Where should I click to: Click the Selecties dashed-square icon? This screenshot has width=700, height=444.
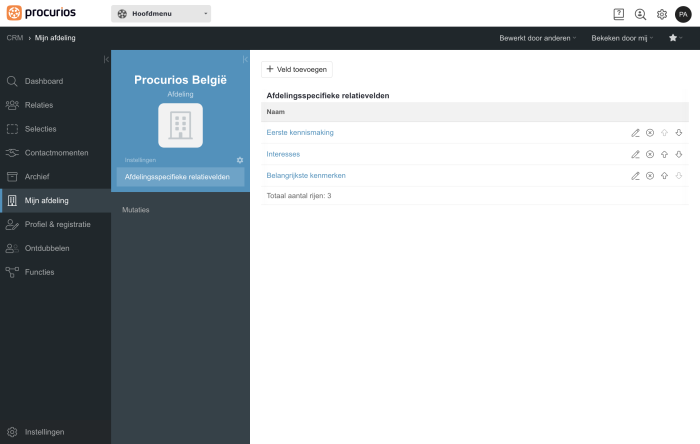[x=12, y=129]
